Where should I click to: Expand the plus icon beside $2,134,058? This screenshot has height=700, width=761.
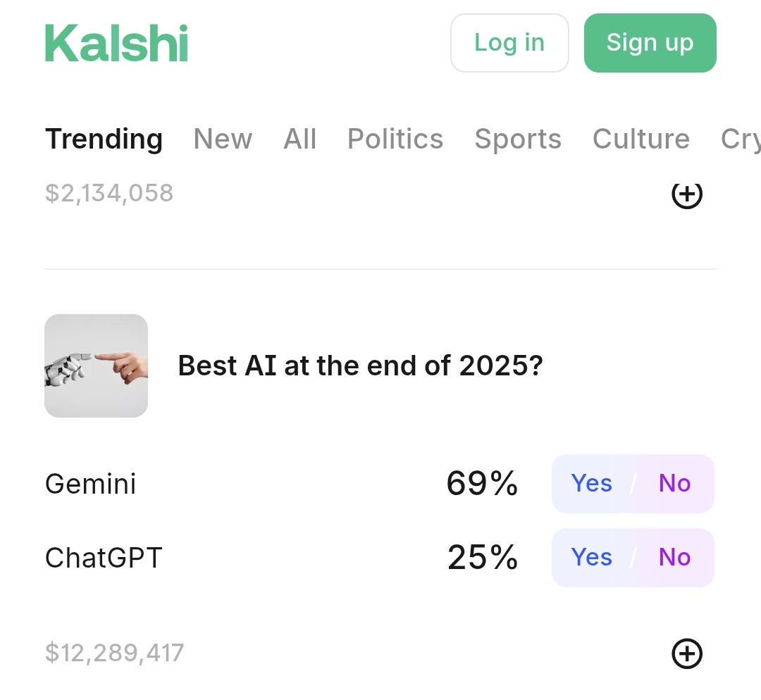[x=687, y=194]
